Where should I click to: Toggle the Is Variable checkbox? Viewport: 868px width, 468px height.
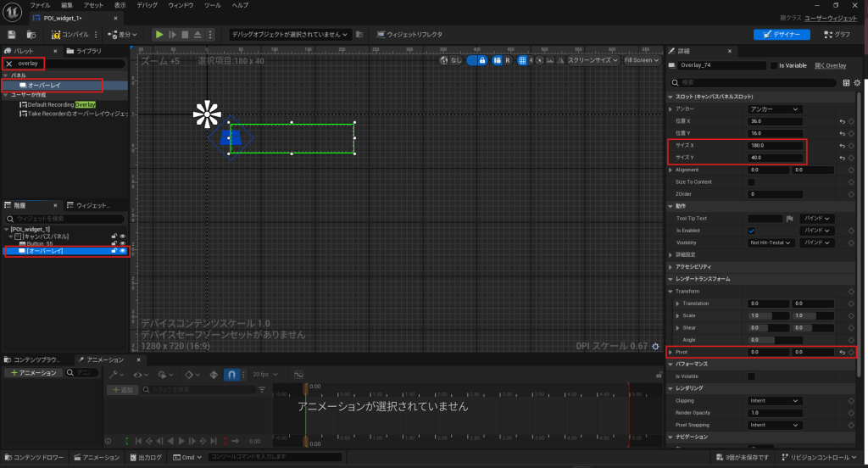click(x=774, y=65)
